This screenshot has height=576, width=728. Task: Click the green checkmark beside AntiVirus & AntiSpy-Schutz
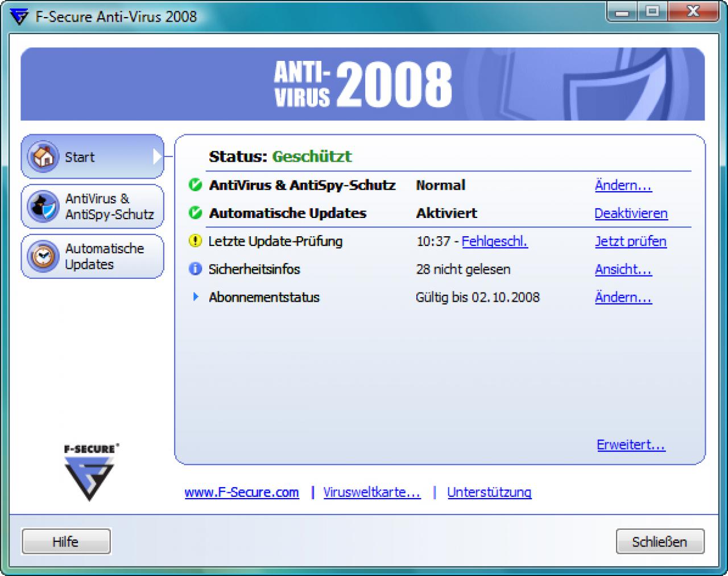[195, 185]
